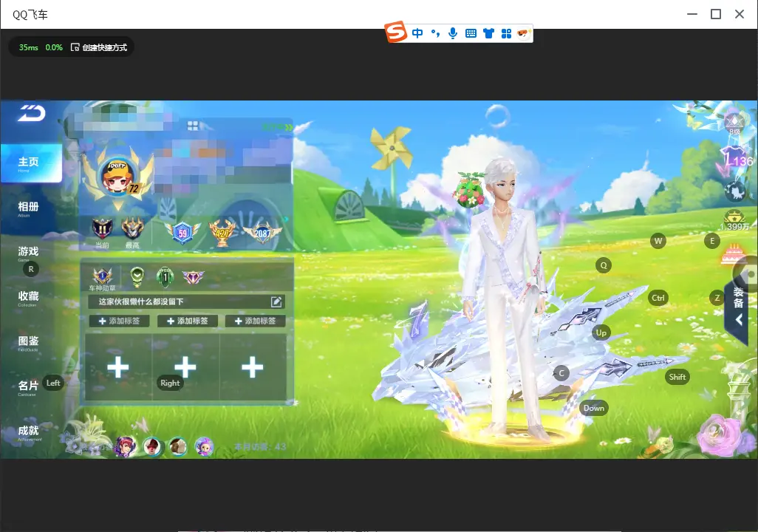The height and width of the screenshot is (532, 758).
Task: Click the white-suited character model
Action: pyautogui.click(x=505, y=299)
